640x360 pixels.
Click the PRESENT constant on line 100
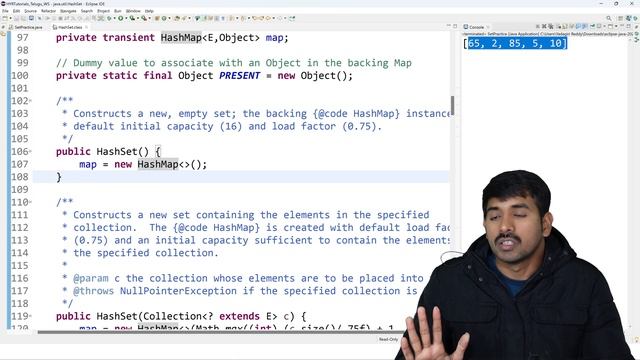coord(239,76)
